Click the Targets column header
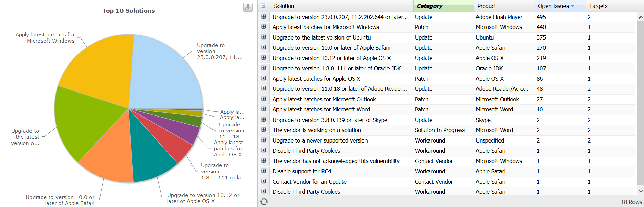644x207 pixels. click(x=598, y=6)
